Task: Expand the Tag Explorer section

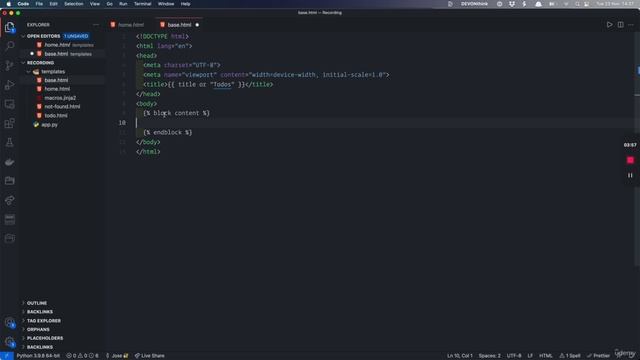Action: click(44, 320)
